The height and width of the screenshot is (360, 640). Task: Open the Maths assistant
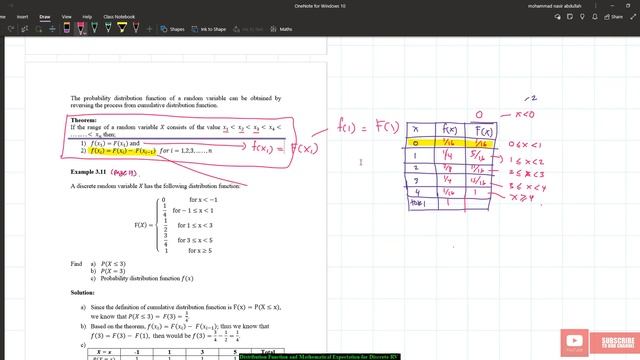281,29
